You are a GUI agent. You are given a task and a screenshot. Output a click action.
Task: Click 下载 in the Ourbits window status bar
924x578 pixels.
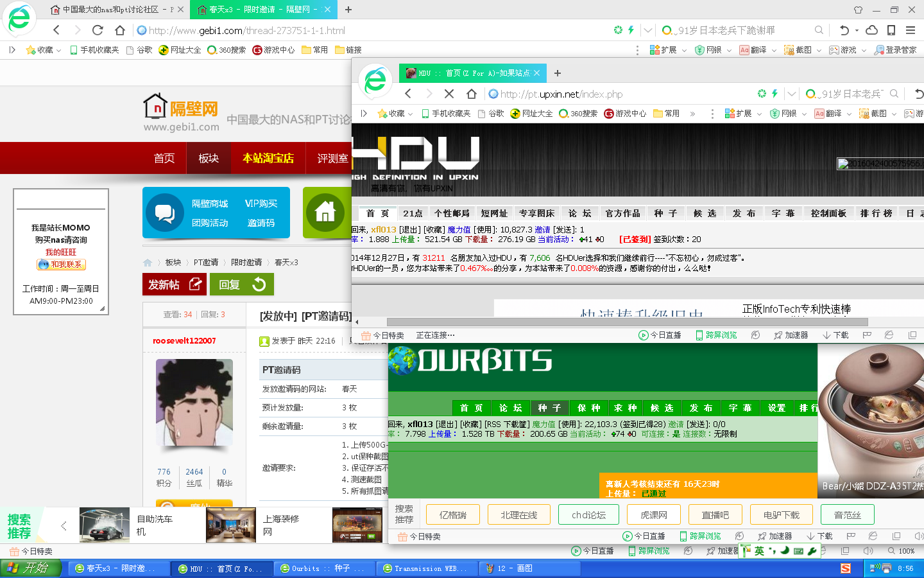[x=819, y=536]
